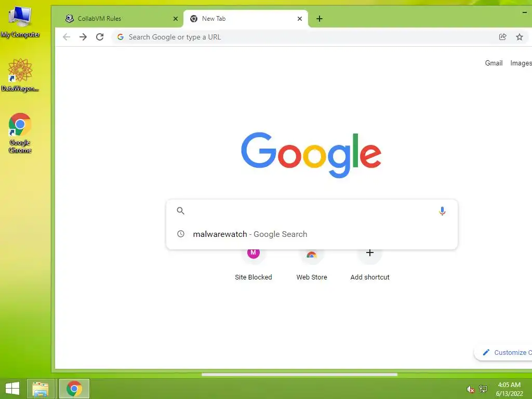Click the Customize Chrome button
The image size is (532, 399).
click(503, 353)
